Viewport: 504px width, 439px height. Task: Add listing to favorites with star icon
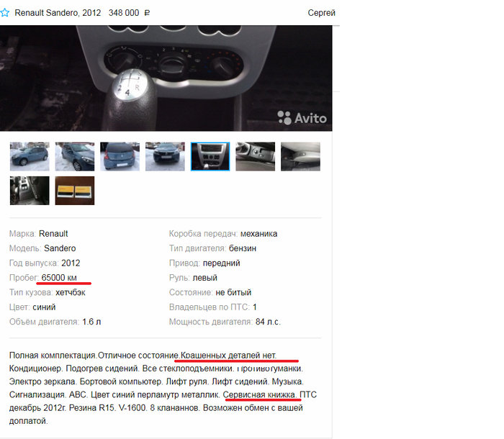tap(4, 13)
